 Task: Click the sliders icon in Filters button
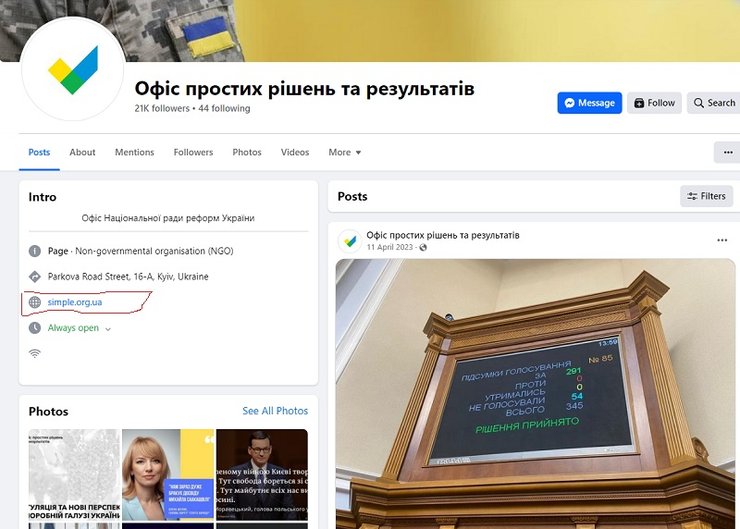pyautogui.click(x=692, y=196)
